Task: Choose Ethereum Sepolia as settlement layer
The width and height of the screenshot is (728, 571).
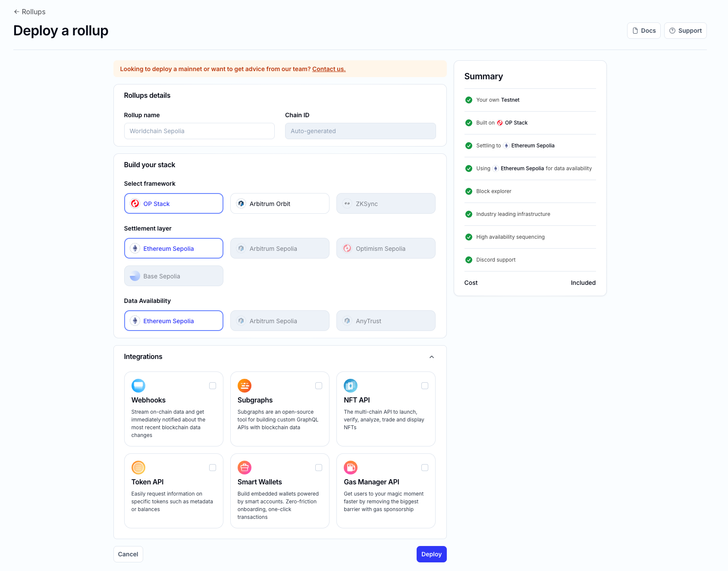Action: [173, 248]
